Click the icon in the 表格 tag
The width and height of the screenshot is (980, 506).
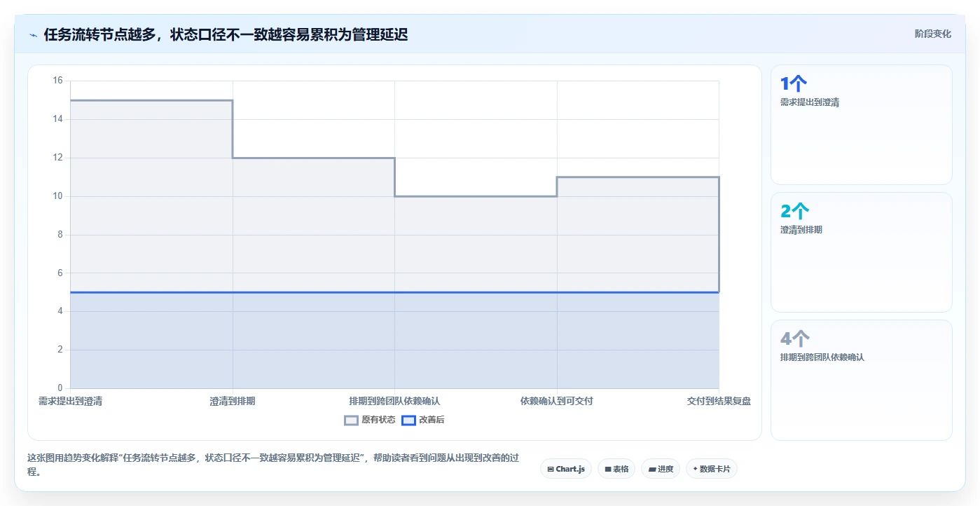click(608, 469)
